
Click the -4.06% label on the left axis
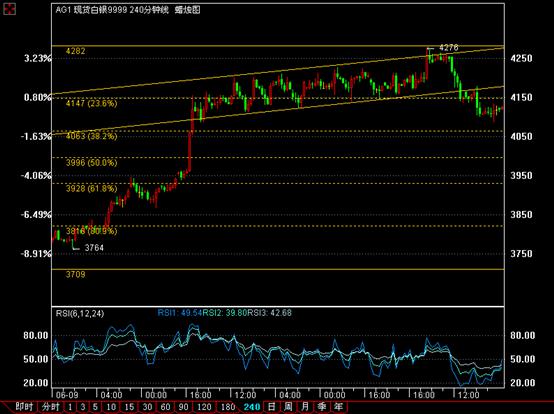click(x=36, y=176)
